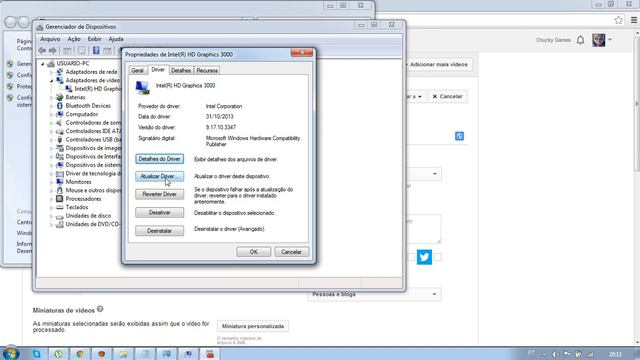Open the Arquivo menu
Image resolution: width=640 pixels, height=360 pixels.
50,39
